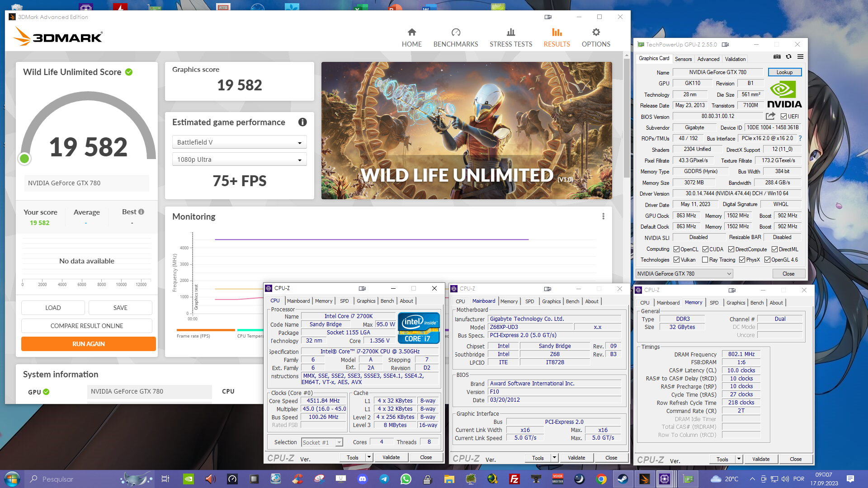Toggle the DirectML checkbox in GPU-Z
Viewport: 868px width, 488px height.
click(774, 249)
